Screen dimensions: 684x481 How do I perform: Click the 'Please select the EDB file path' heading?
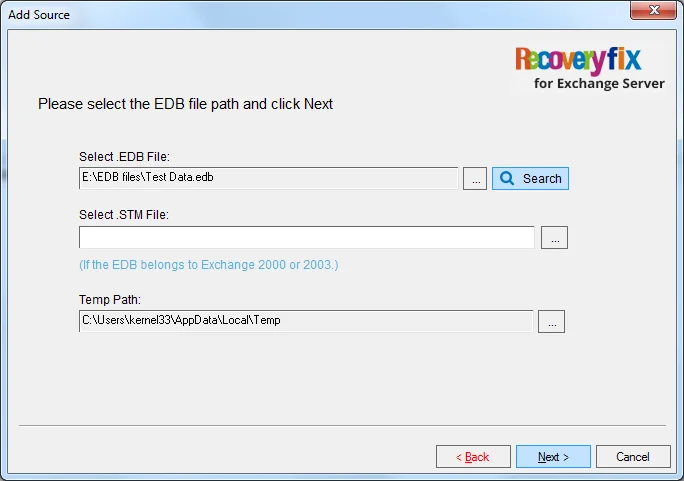185,104
